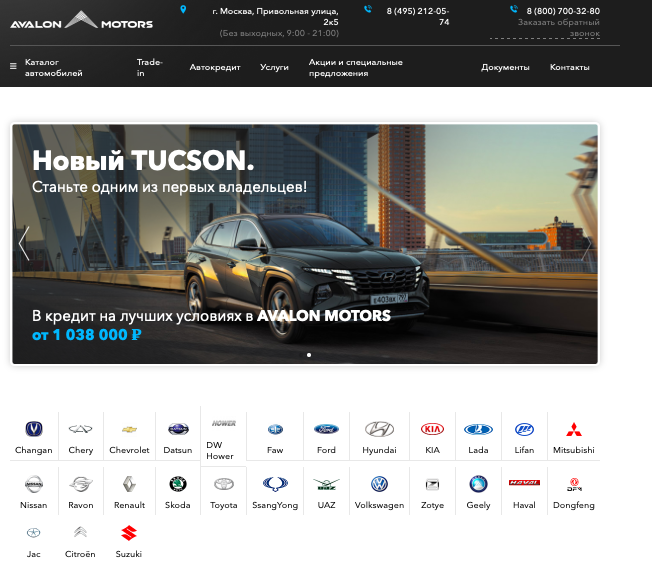This screenshot has height=588, width=652.
Task: Click the phone icon beside 8 (800) number
Action: [514, 9]
